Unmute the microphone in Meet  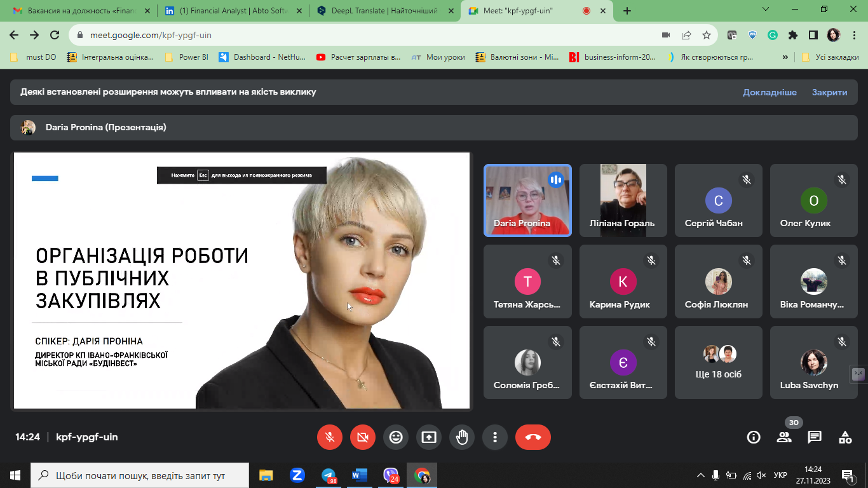[x=330, y=437]
